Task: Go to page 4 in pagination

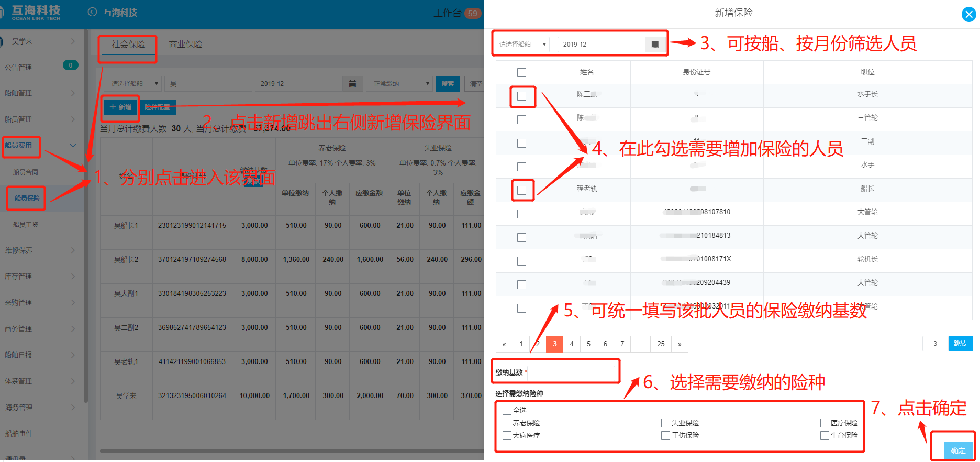Action: click(x=572, y=344)
